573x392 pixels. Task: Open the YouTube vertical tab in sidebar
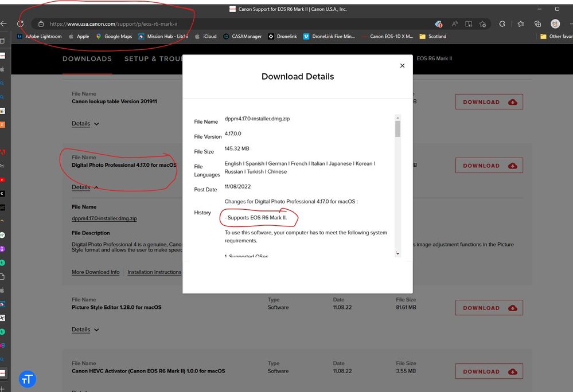click(2, 180)
